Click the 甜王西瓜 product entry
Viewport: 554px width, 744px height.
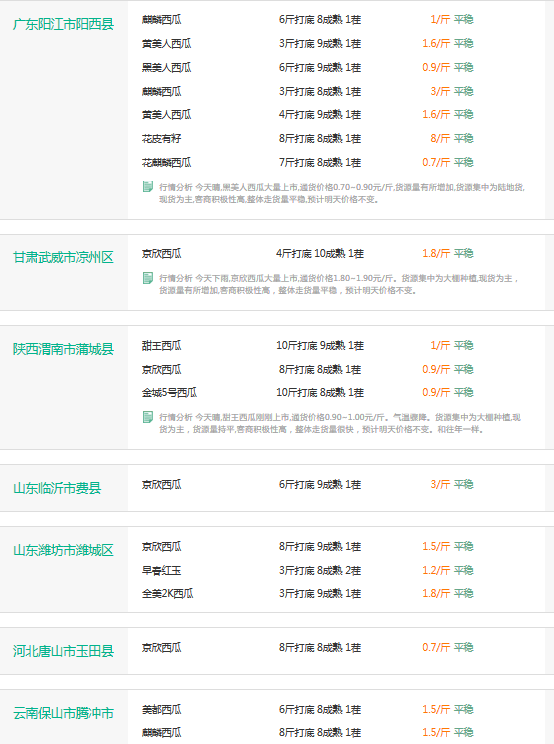[x=161, y=345]
